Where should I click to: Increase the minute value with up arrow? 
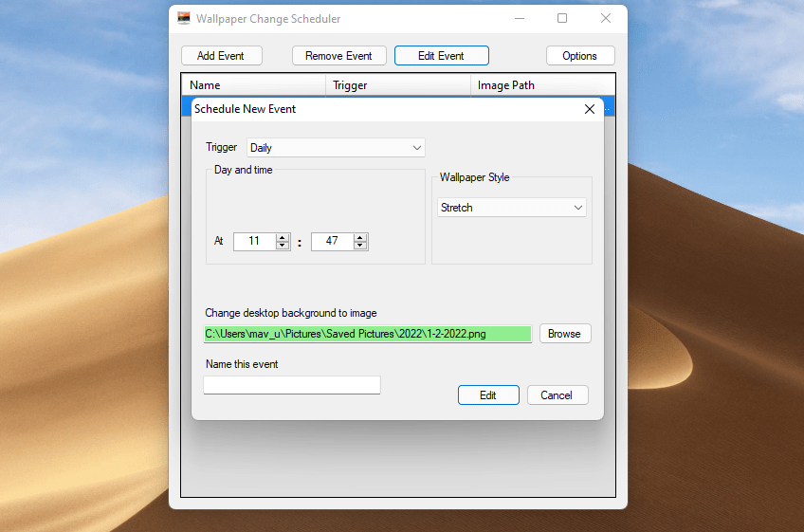tap(360, 237)
